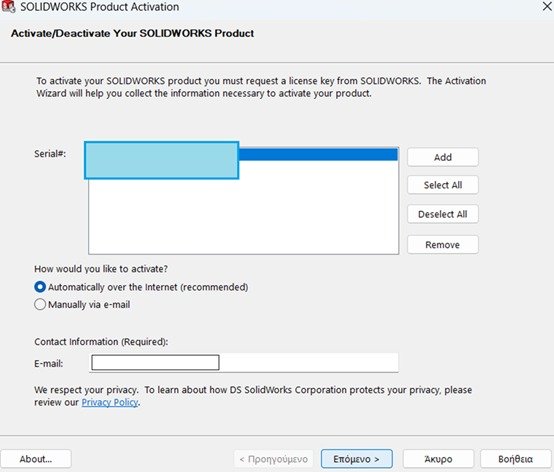Select the highlighted serial number row
The image size is (554, 472).
click(243, 155)
